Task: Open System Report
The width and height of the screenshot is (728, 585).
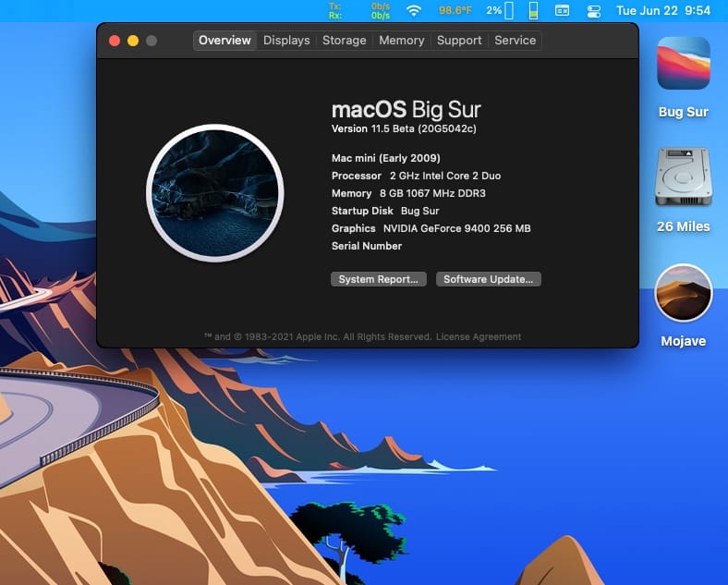Action: point(379,279)
